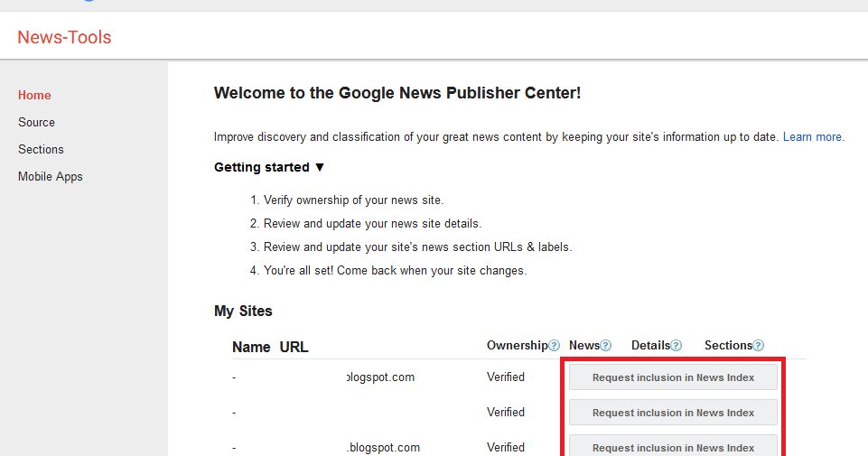This screenshot has height=456, width=868.
Task: Go to Home in the sidebar
Action: (34, 95)
